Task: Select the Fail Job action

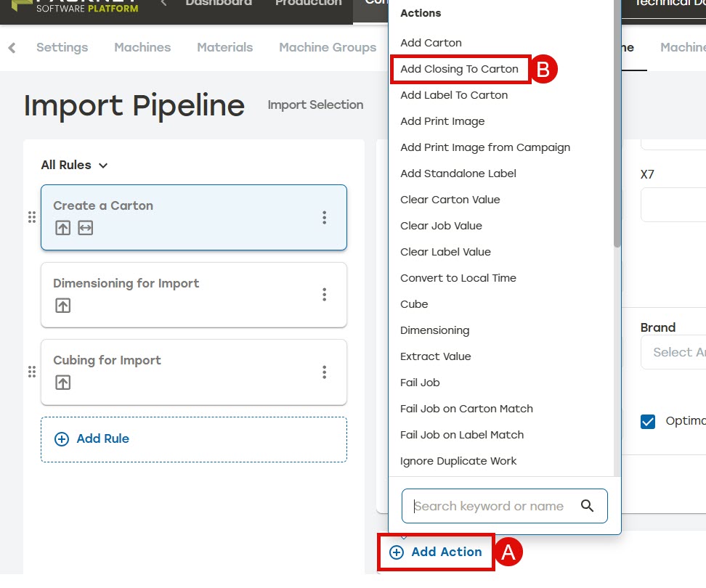Action: tap(420, 383)
